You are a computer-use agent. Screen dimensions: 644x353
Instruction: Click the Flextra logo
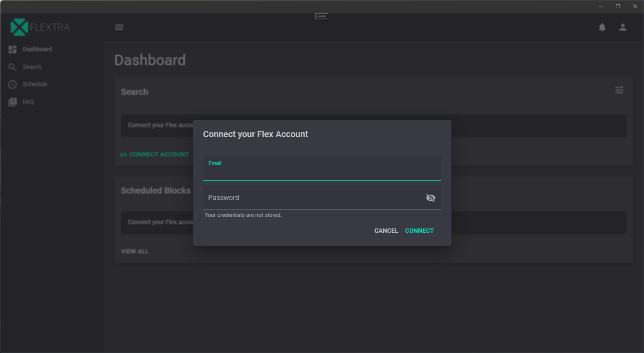[x=40, y=27]
